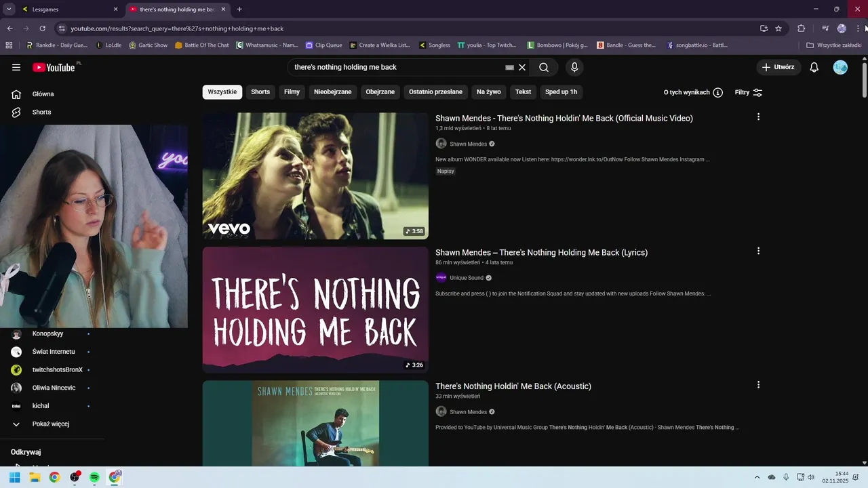
Task: Open the on-screen keyboard icon in search box
Action: point(509,67)
